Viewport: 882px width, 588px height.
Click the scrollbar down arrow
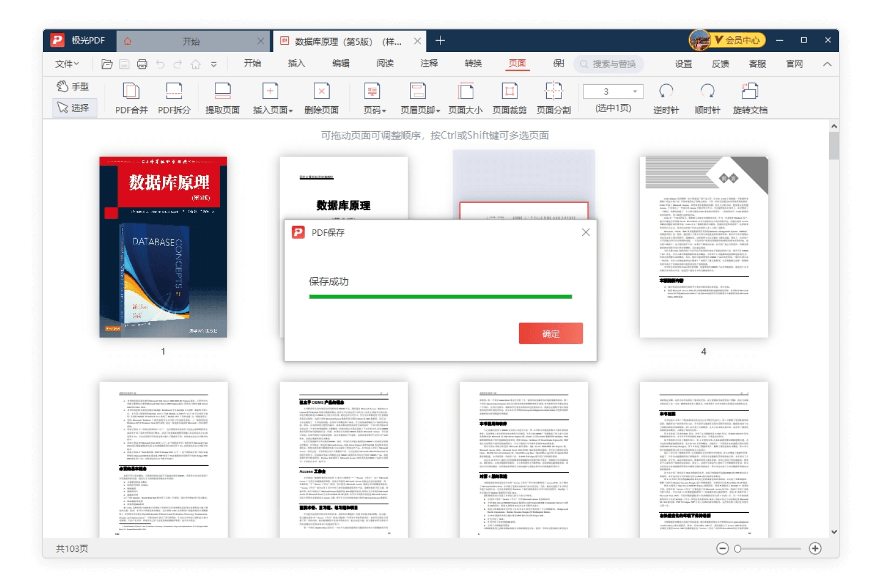833,532
